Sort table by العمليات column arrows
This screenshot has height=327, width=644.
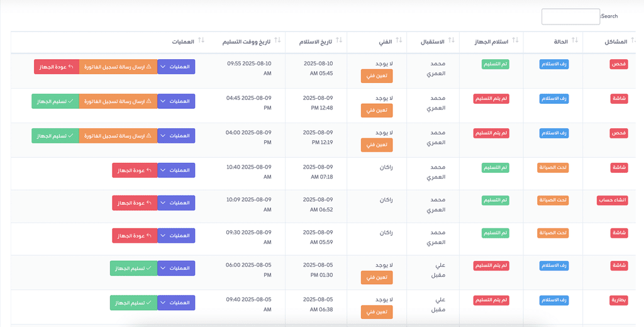click(201, 41)
